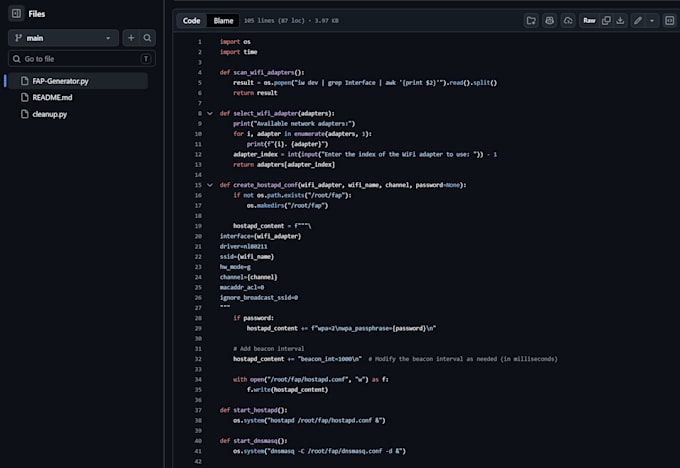The width and height of the screenshot is (680, 468).
Task: Click 'def start_hostapd():' code line
Action: tap(253, 410)
